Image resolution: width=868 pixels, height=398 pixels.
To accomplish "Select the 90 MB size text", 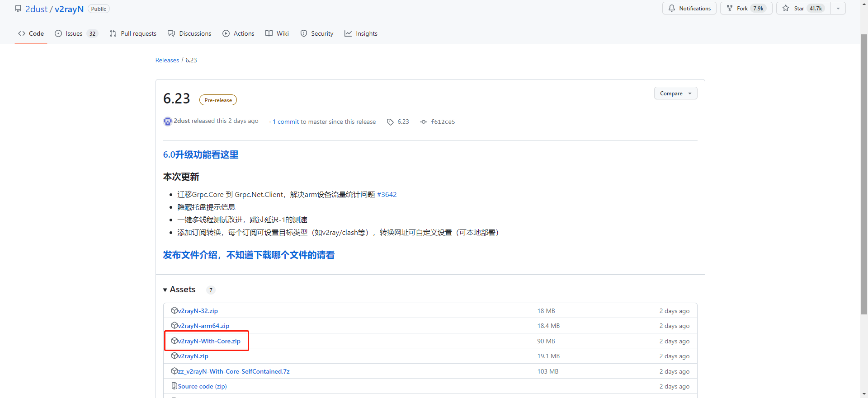I will [546, 341].
